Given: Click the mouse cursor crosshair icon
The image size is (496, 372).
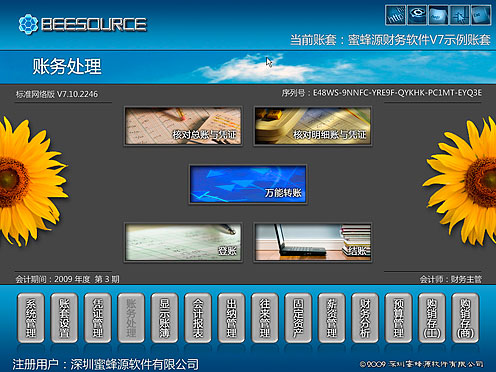Looking at the screenshot, I should click(459, 15).
